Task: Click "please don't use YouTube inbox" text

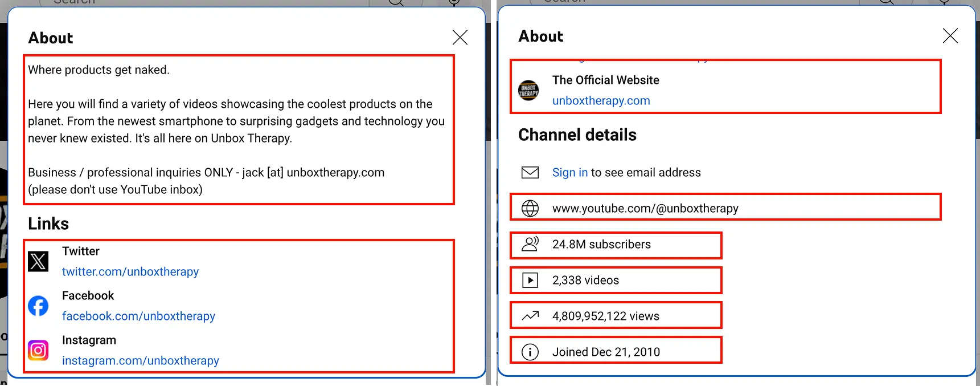Action: (115, 189)
